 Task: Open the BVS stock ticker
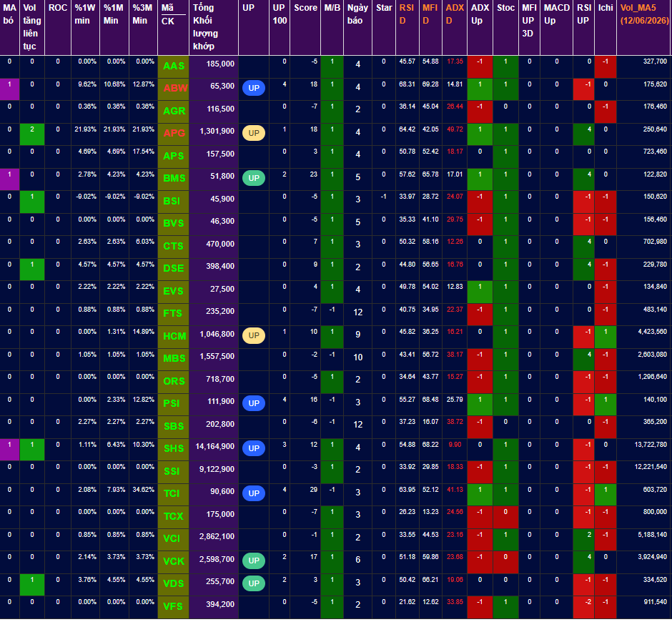(174, 223)
